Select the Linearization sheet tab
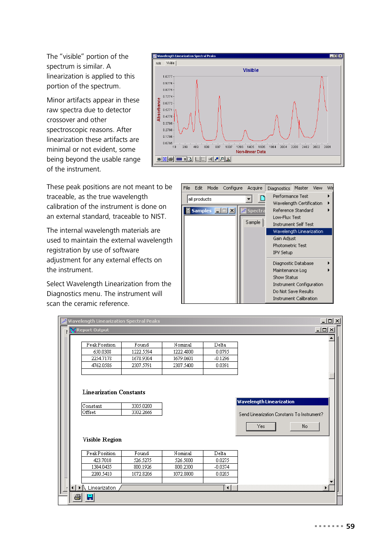Image resolution: width=392 pixels, height=555 pixels. point(101,488)
